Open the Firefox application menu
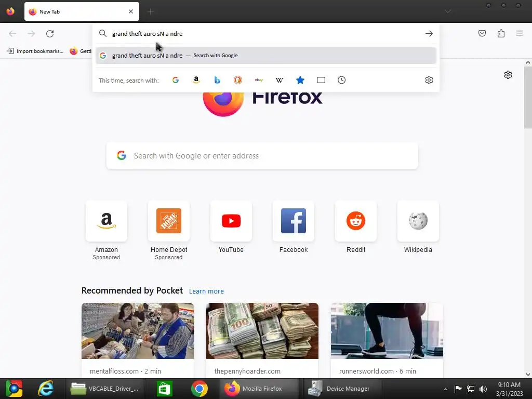Screen dimensions: 532x399 [x=520, y=33]
